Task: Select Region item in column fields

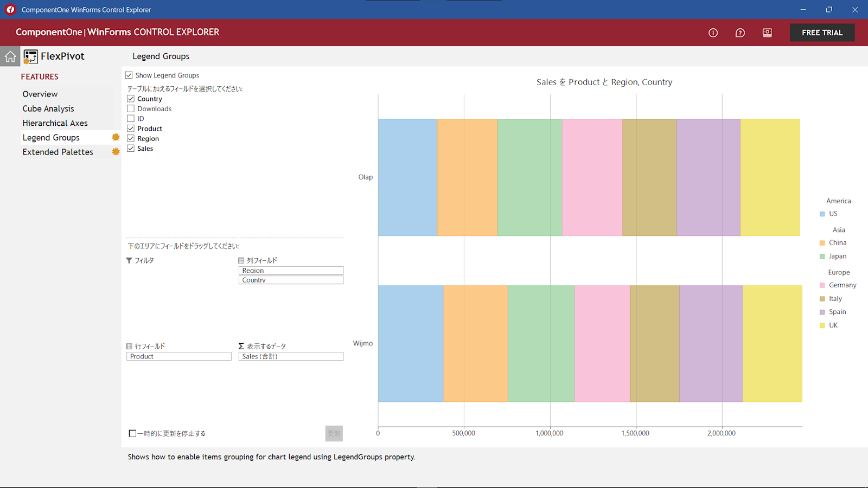Action: pos(291,271)
